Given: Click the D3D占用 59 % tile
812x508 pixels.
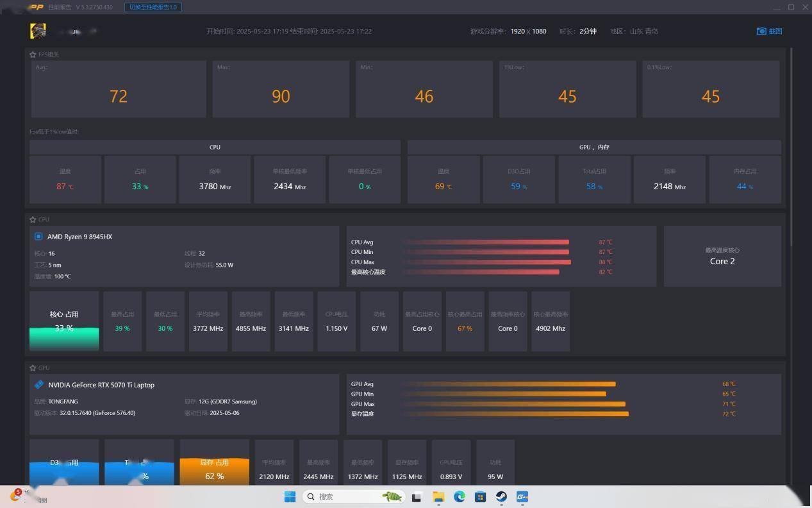Looking at the screenshot, I should click(x=519, y=180).
